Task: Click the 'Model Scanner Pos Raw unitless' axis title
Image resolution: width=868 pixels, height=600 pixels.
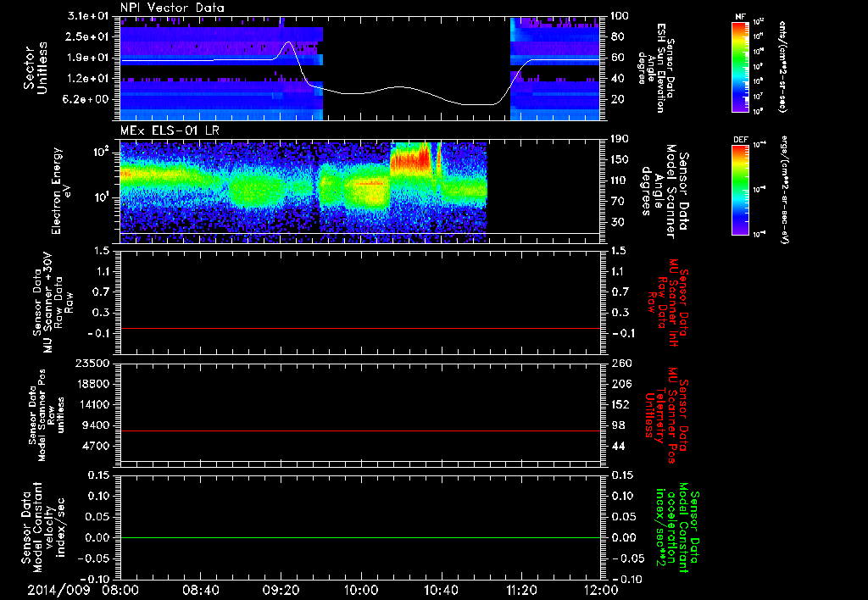Action: coord(47,415)
